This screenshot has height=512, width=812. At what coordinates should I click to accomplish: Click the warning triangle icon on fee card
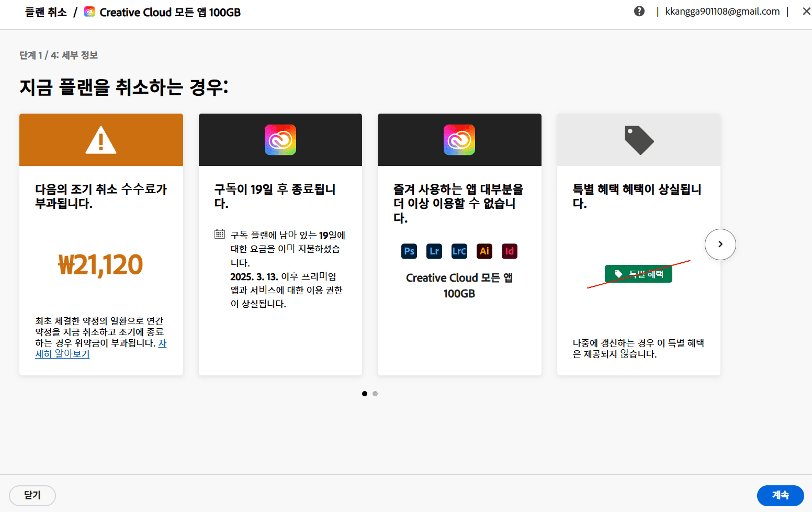click(x=101, y=140)
